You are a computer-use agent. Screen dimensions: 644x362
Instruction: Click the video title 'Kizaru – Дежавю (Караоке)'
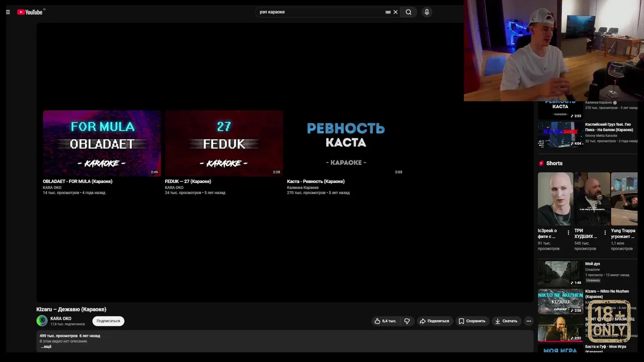[71, 309]
